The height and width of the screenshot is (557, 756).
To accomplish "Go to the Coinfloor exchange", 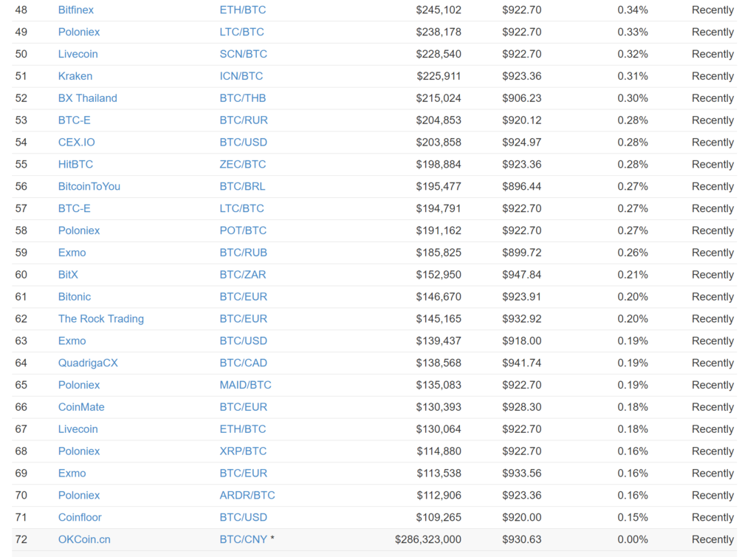I will 80,517.
